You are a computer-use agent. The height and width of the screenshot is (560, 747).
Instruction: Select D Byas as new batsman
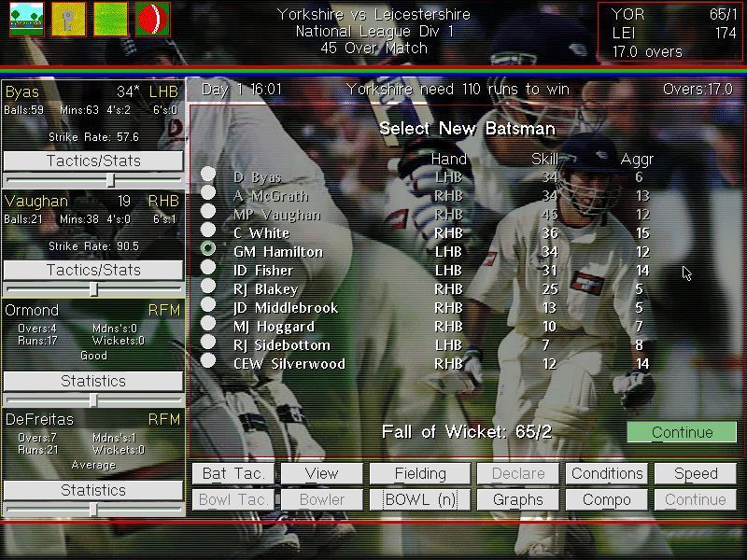coord(208,175)
